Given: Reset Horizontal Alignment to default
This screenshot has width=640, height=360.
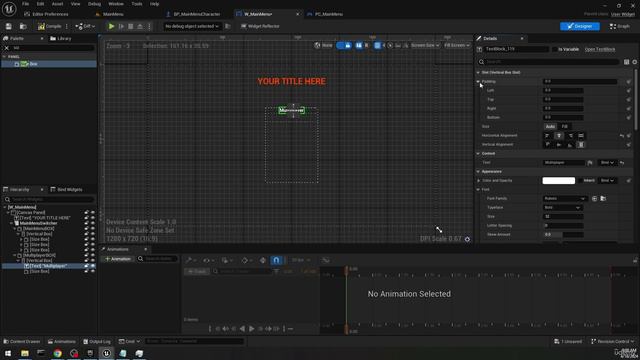Looking at the screenshot, I should [x=622, y=136].
